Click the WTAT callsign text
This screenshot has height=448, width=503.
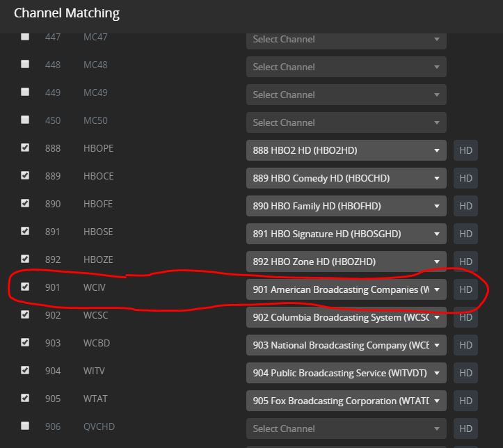coord(95,399)
